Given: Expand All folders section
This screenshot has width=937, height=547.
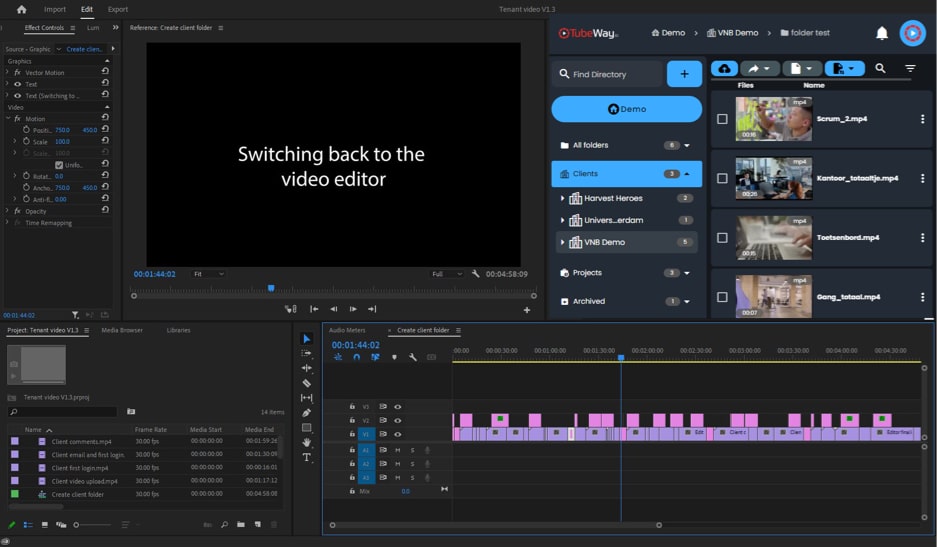Looking at the screenshot, I should [687, 145].
